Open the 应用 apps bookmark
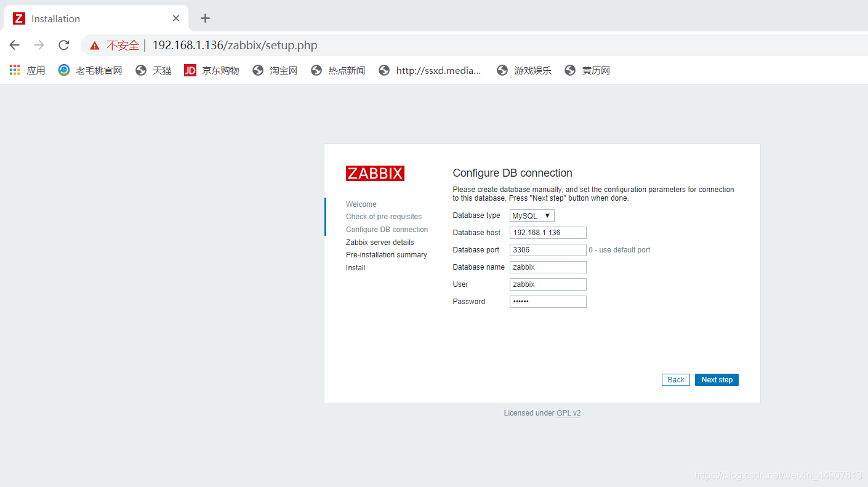The image size is (868, 487). 28,71
